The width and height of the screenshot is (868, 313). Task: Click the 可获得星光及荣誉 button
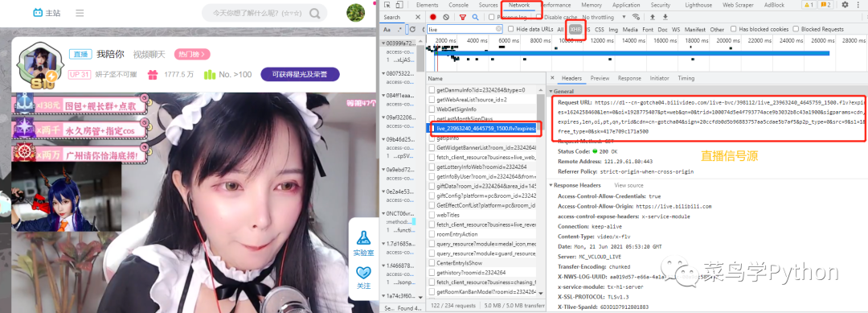(300, 74)
